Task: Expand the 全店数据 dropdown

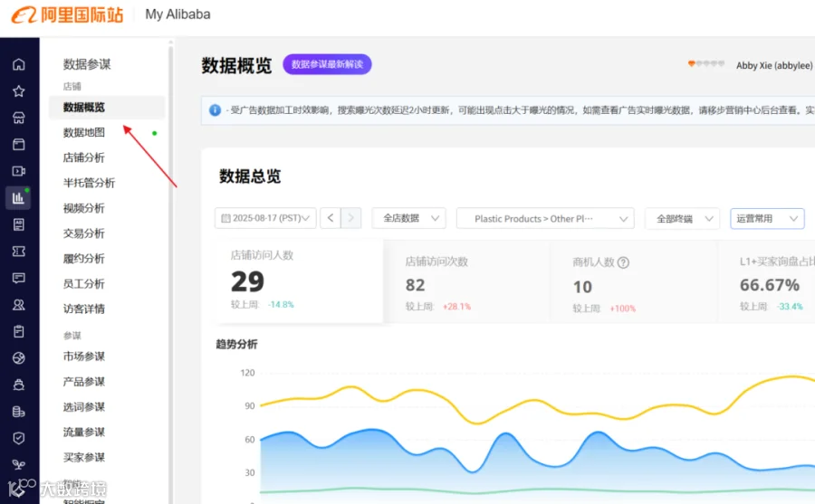Action: 408,218
